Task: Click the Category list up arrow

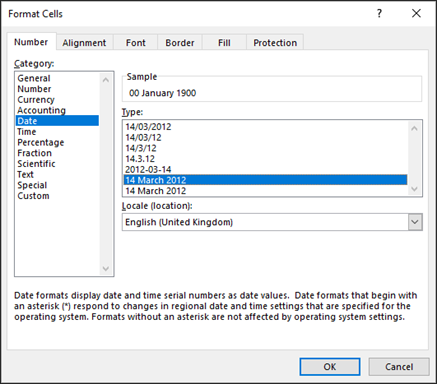Action: (x=106, y=80)
